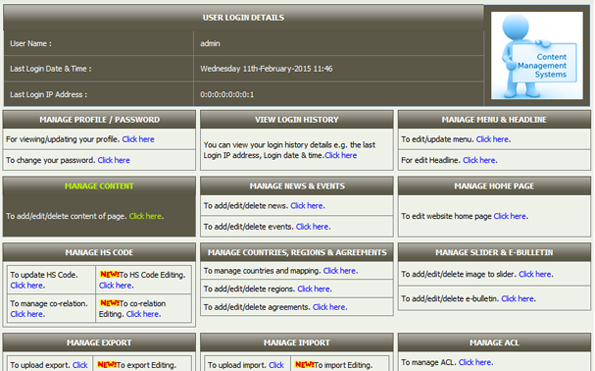Open the change your password link

114,160
